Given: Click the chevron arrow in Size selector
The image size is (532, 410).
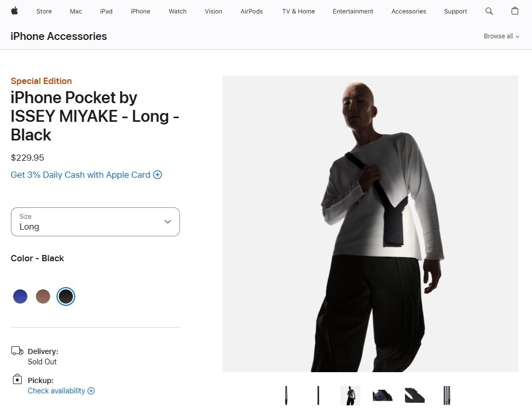Looking at the screenshot, I should (167, 221).
